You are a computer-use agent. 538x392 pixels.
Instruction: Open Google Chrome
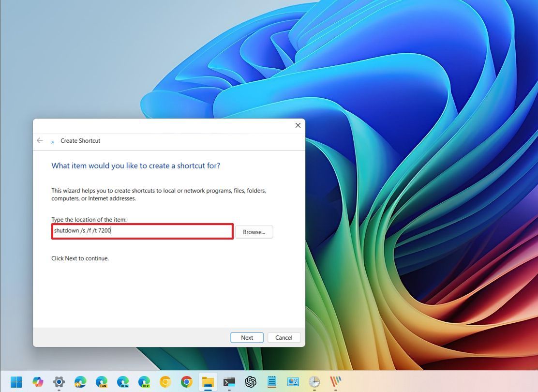[x=187, y=382]
